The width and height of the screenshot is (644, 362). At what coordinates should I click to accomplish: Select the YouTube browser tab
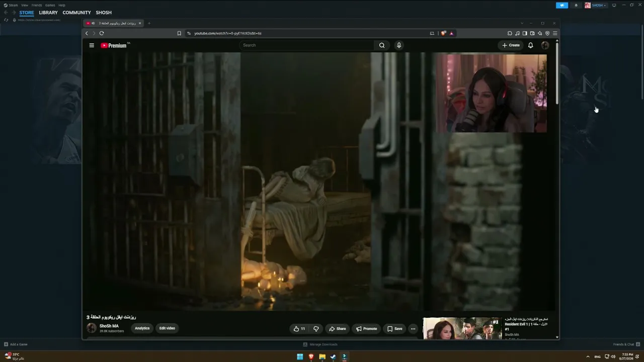114,23
